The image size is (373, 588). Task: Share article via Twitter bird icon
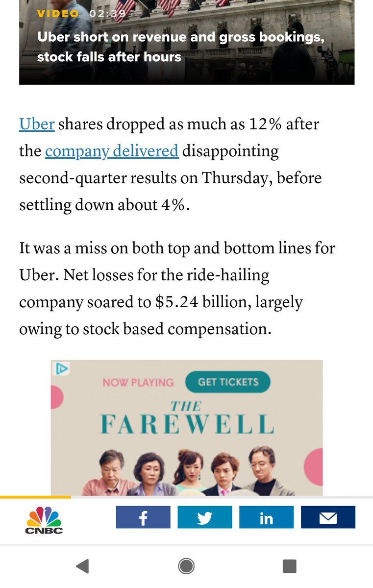pyautogui.click(x=204, y=517)
